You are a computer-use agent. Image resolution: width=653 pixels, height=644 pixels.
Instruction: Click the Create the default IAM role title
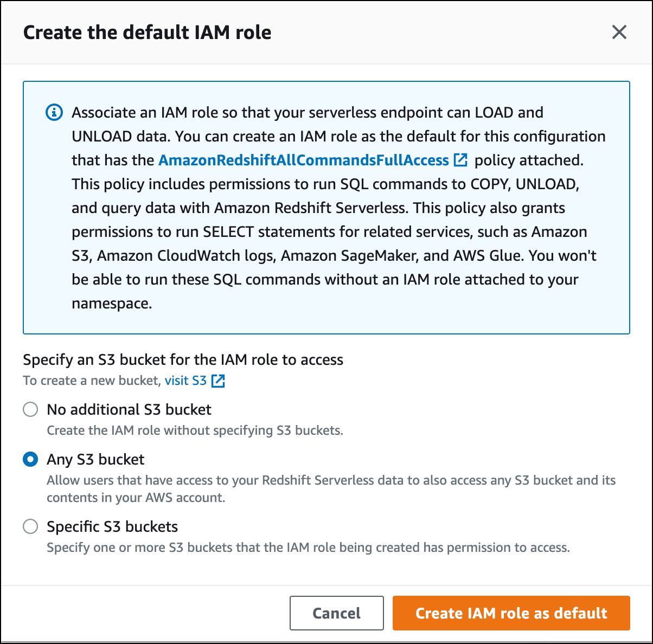tap(147, 32)
